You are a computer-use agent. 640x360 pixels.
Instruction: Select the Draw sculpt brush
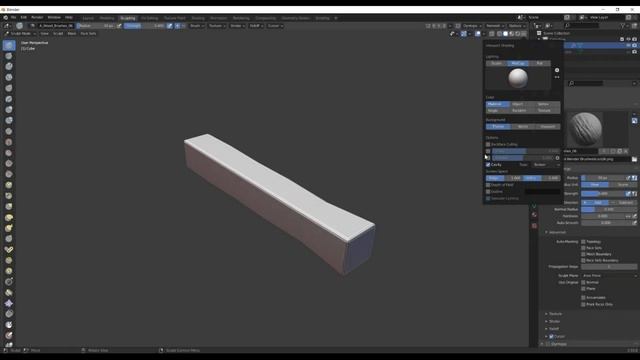[9, 45]
